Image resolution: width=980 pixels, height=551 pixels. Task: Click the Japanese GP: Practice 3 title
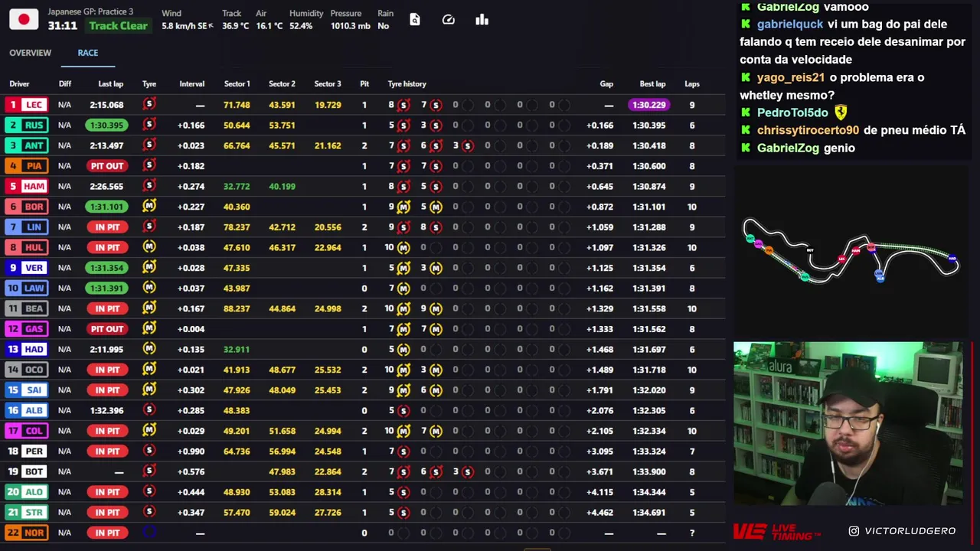click(90, 11)
